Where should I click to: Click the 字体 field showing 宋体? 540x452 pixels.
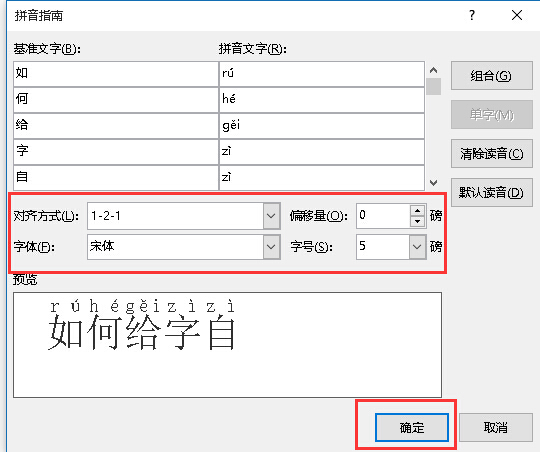[x=176, y=247]
